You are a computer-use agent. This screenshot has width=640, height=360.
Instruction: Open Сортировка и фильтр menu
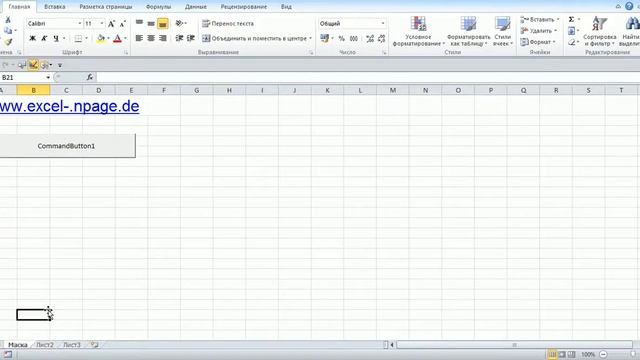point(600,31)
